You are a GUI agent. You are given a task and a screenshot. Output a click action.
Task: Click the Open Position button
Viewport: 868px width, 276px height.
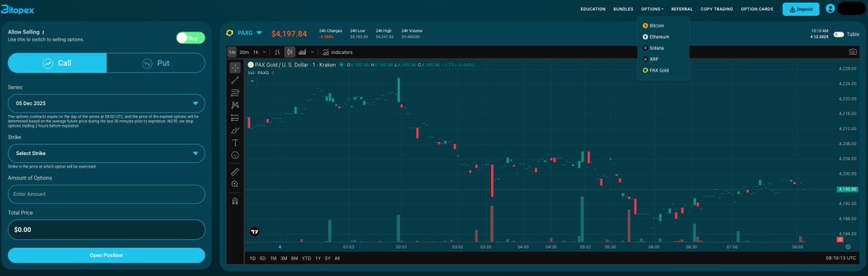click(x=106, y=255)
